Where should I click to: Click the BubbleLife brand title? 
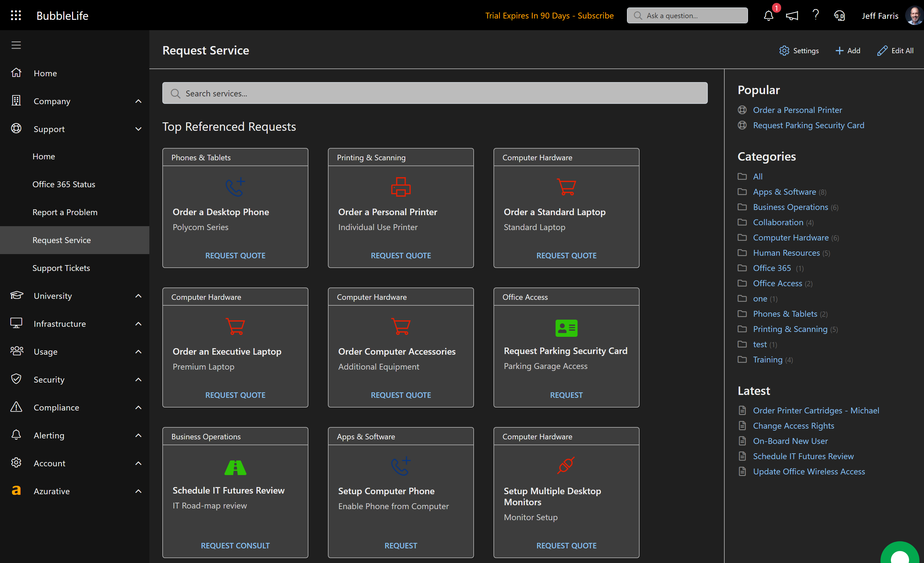62,15
